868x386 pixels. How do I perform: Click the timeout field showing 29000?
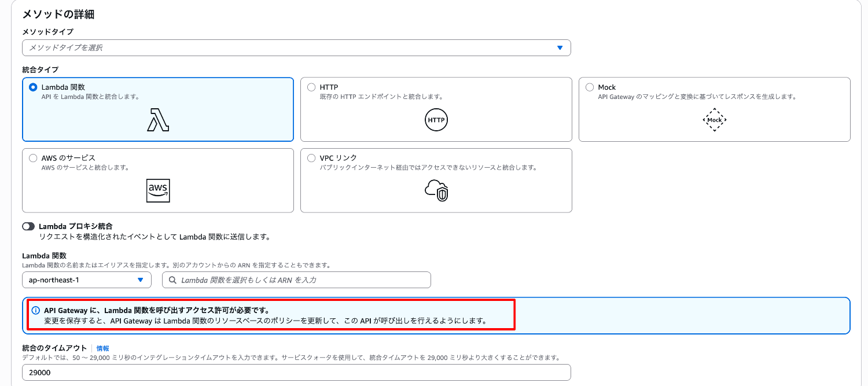point(296,372)
